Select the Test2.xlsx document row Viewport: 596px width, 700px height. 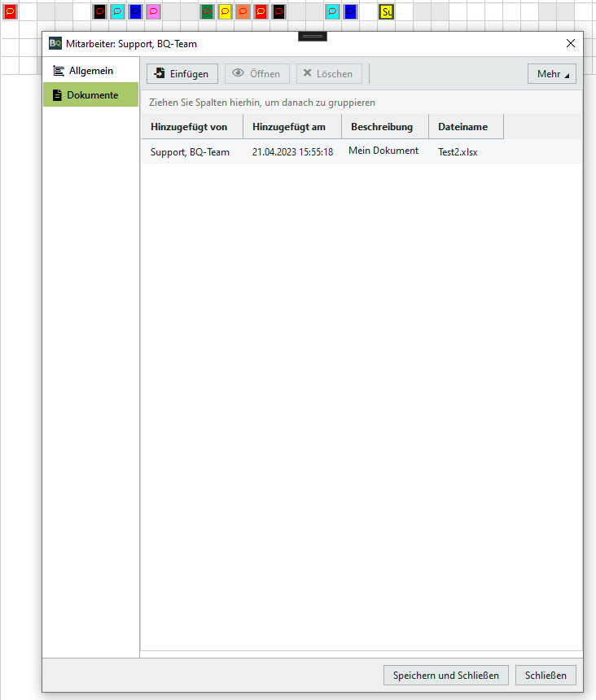pos(362,151)
